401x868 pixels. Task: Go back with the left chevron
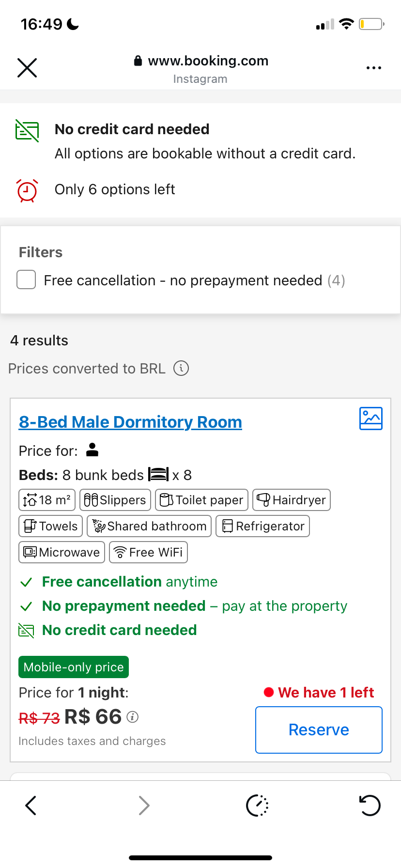(x=31, y=806)
